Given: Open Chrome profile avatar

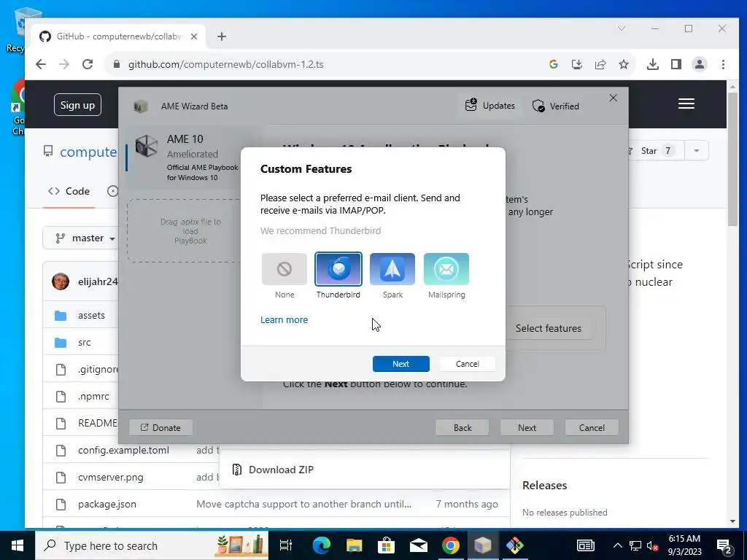Looking at the screenshot, I should [x=700, y=64].
